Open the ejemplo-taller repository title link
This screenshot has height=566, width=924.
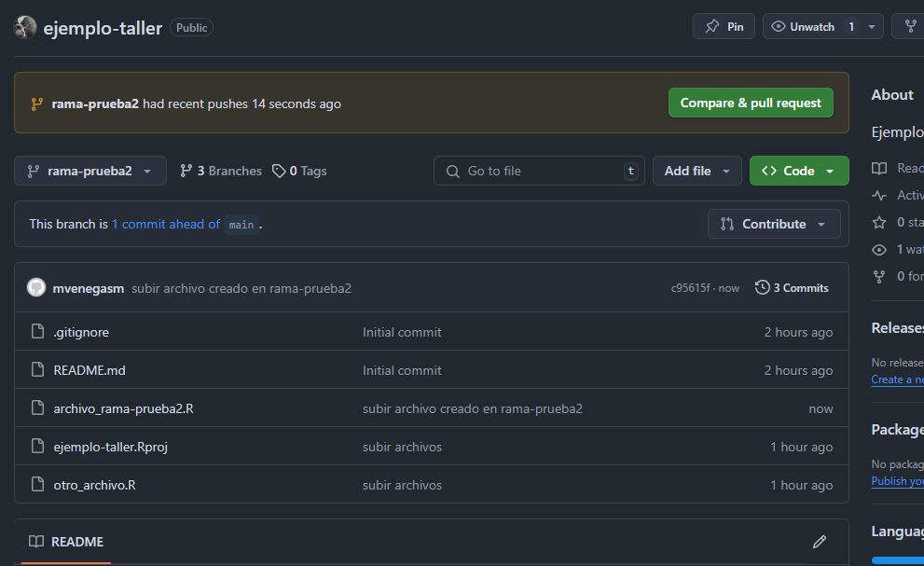click(x=103, y=28)
